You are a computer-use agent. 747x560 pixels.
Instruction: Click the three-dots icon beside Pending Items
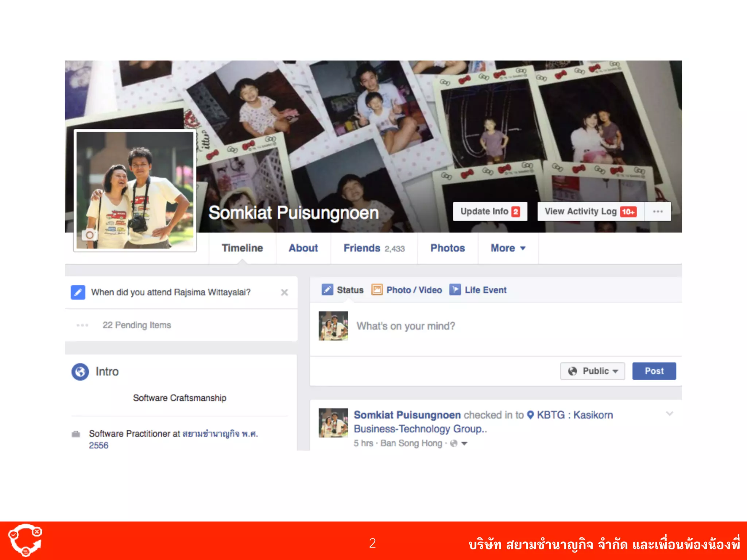(82, 325)
